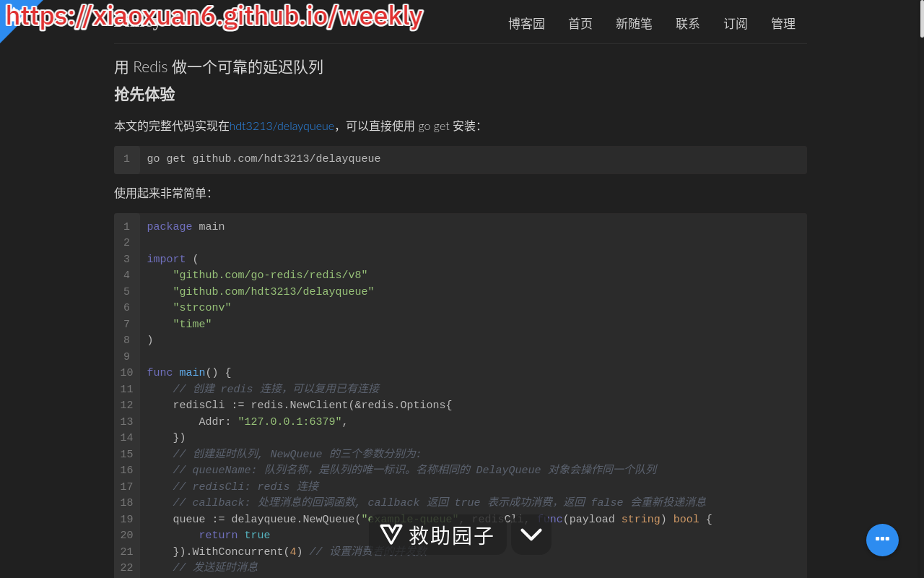Collapse the banner with the down chevron

(531, 535)
